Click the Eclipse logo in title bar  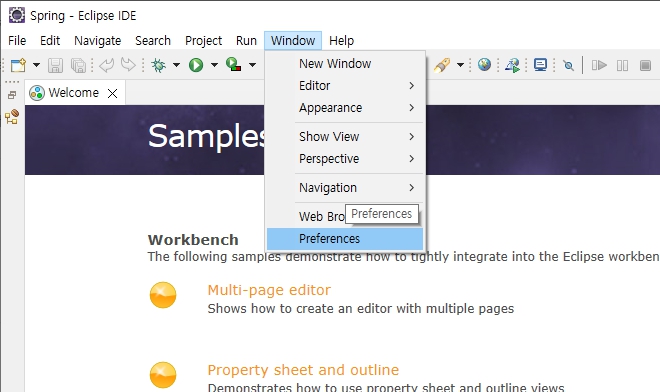[x=17, y=15]
